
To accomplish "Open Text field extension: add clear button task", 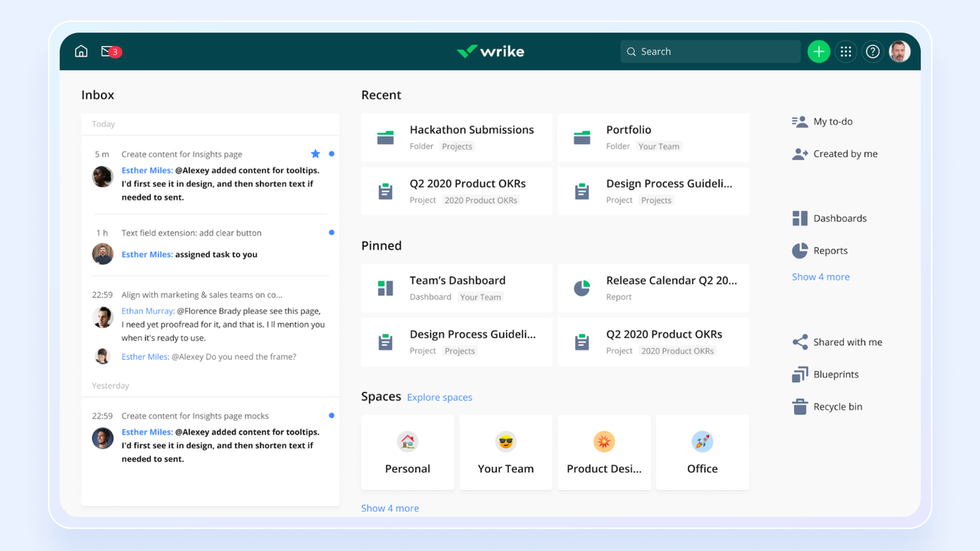I will point(191,233).
